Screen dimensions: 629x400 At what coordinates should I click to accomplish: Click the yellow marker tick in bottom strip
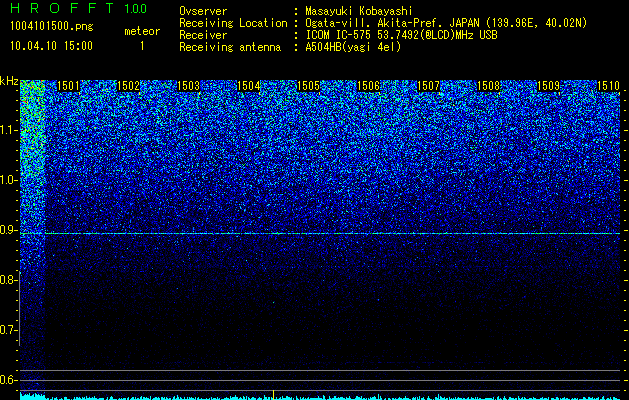coord(273,395)
